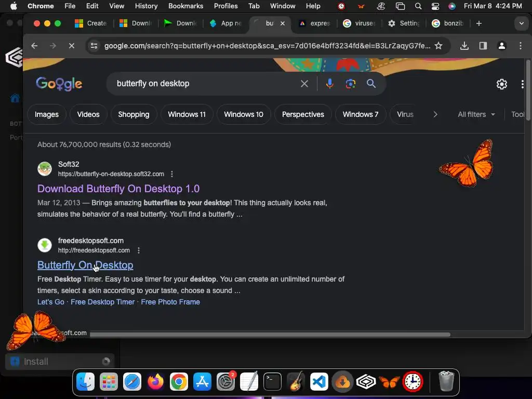Open more options for freedesktopsoft result
Screen dimensions: 532x399
coord(138,250)
